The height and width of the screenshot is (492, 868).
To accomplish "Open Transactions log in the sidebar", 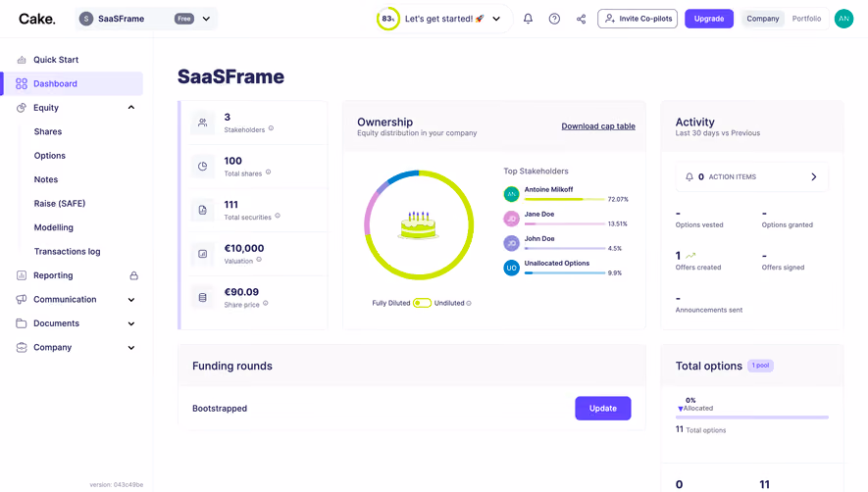I will tap(67, 251).
